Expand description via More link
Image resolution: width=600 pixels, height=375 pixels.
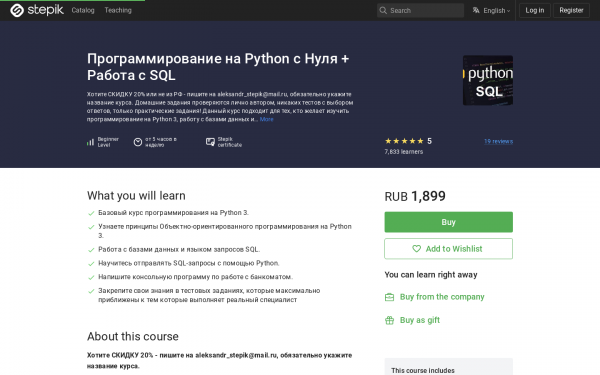pyautogui.click(x=267, y=119)
